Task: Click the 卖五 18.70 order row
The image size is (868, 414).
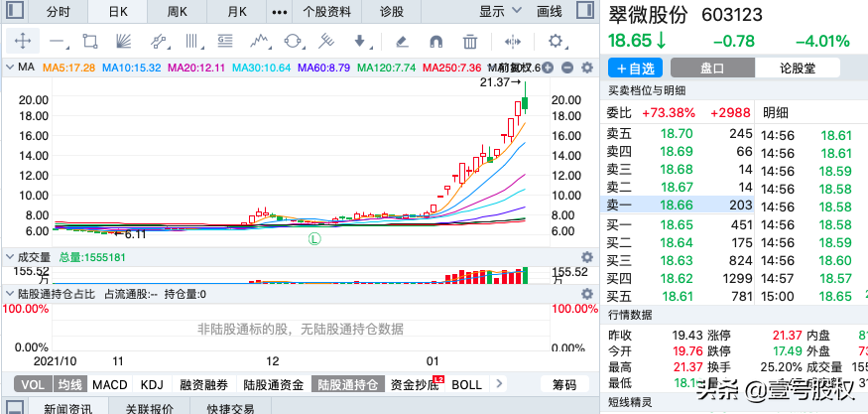Action: [677, 134]
